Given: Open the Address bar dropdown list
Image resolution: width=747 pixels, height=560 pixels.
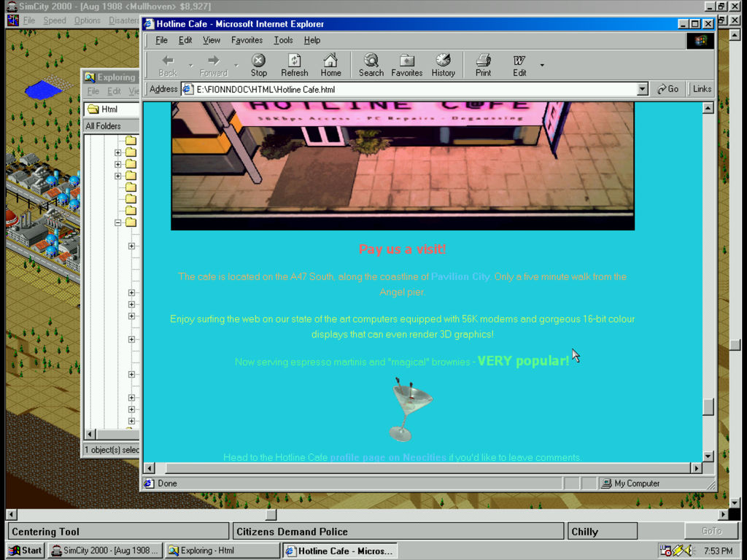Looking at the screenshot, I should (642, 89).
